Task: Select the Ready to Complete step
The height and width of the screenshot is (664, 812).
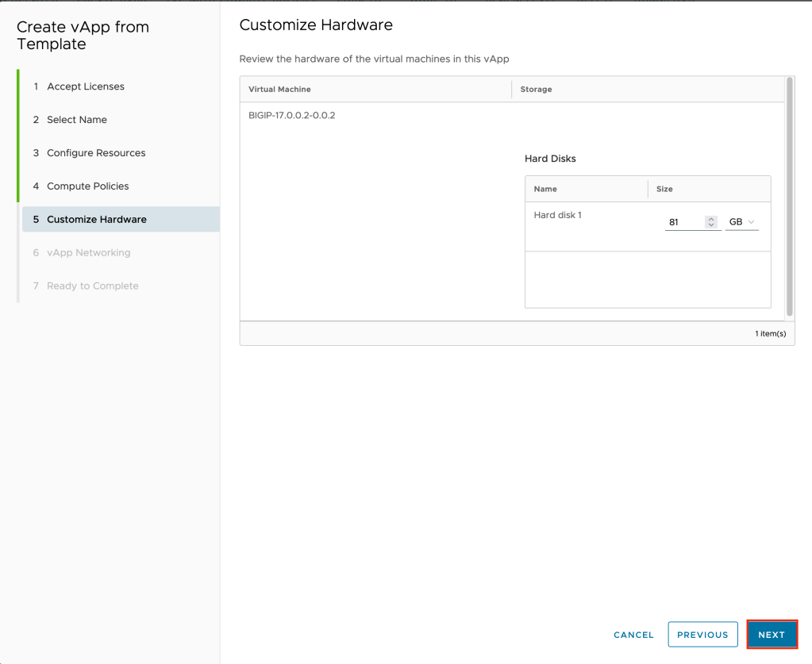Action: coord(92,286)
